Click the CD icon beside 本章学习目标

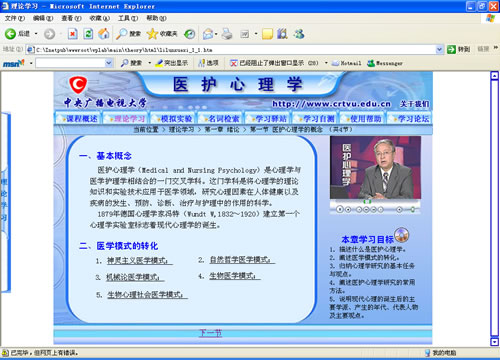(x=401, y=235)
